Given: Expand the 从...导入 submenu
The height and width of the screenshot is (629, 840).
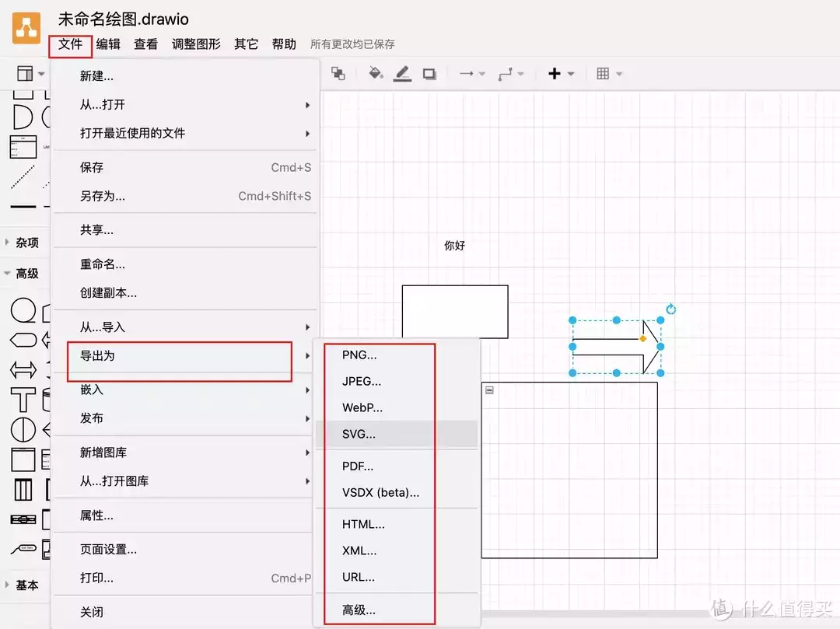Looking at the screenshot, I should point(185,327).
